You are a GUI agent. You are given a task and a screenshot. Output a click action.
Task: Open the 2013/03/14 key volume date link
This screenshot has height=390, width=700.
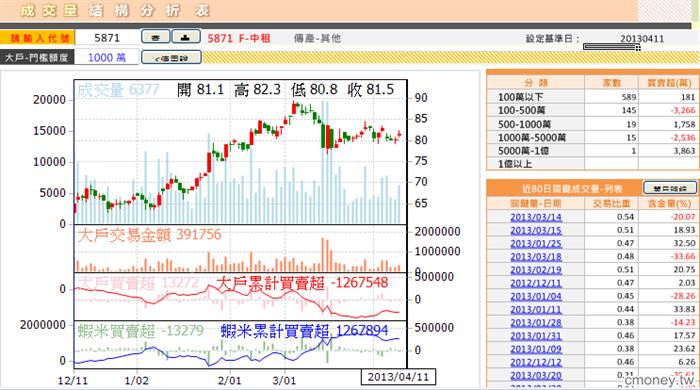pos(536,217)
